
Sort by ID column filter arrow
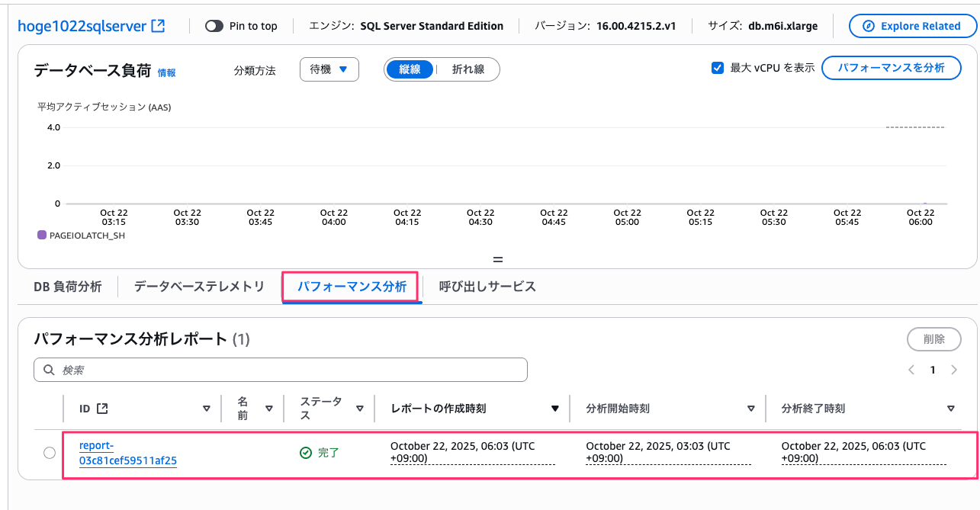(x=206, y=409)
